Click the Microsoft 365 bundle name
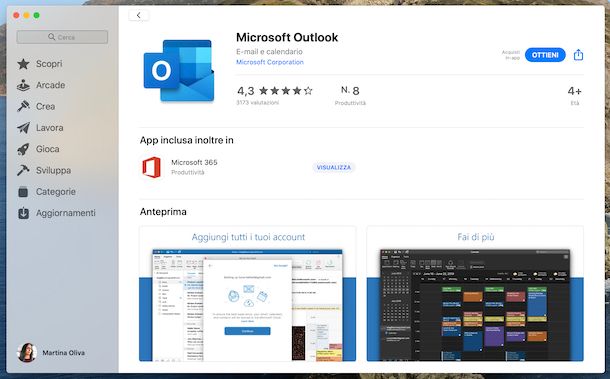This screenshot has width=610, height=379. (x=194, y=162)
